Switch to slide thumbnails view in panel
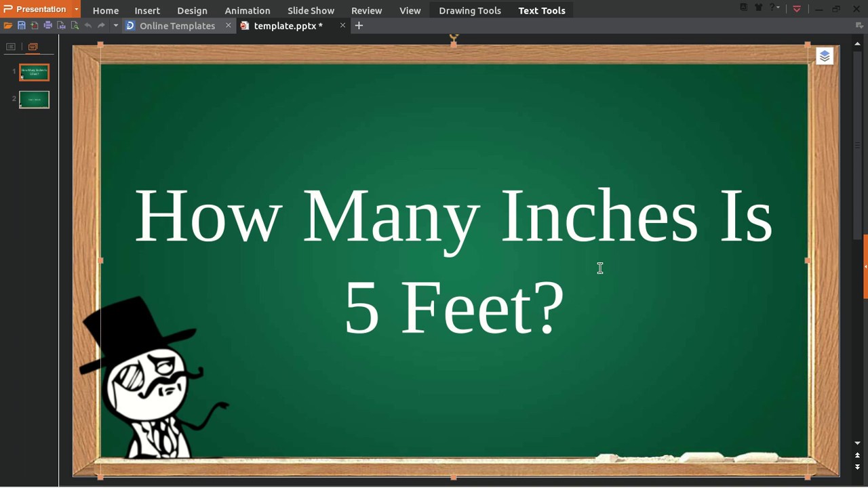The width and height of the screenshot is (868, 488). (33, 47)
